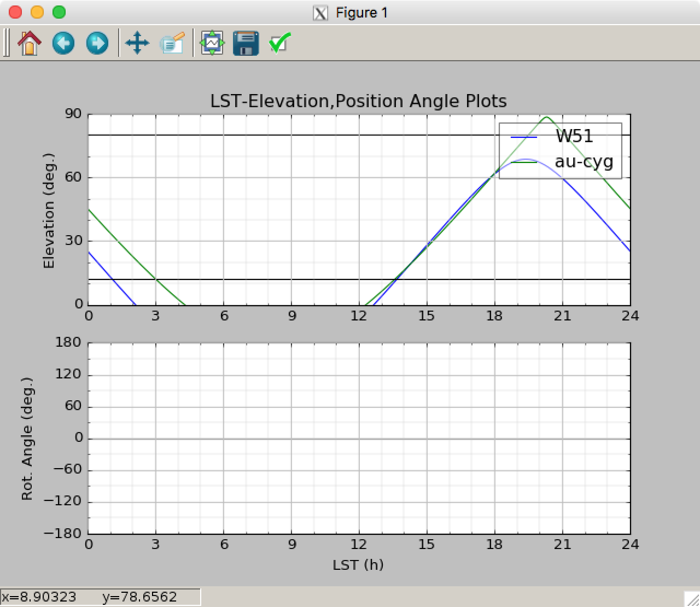Reset plot view with Home icon
Image resolution: width=700 pixels, height=607 pixels.
click(x=30, y=43)
